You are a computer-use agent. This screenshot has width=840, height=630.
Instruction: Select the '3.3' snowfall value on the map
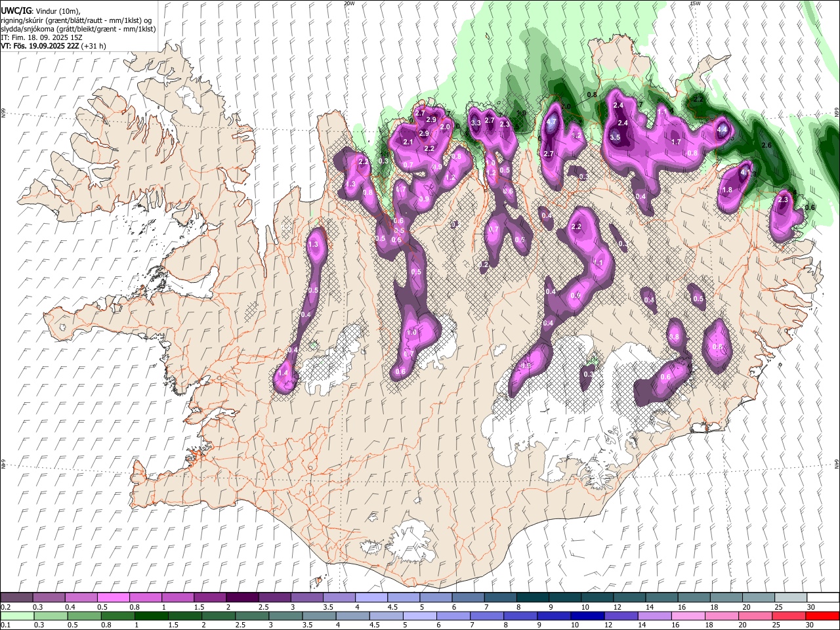476,123
